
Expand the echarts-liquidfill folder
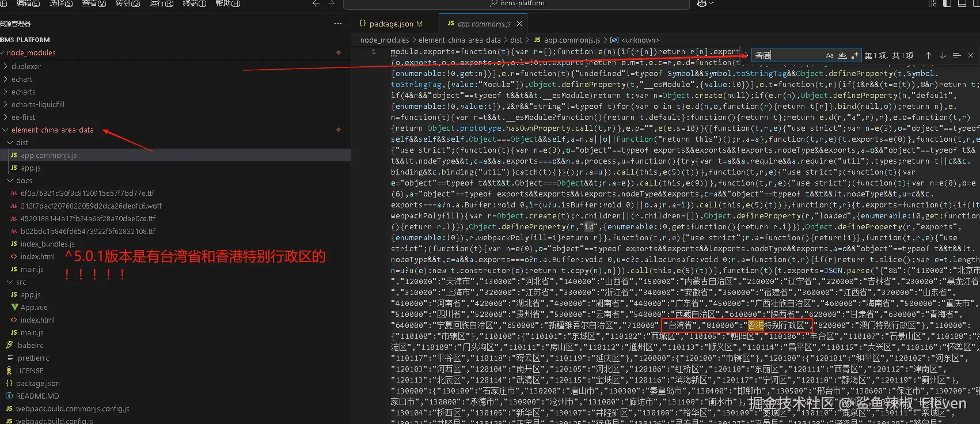coord(175,104)
